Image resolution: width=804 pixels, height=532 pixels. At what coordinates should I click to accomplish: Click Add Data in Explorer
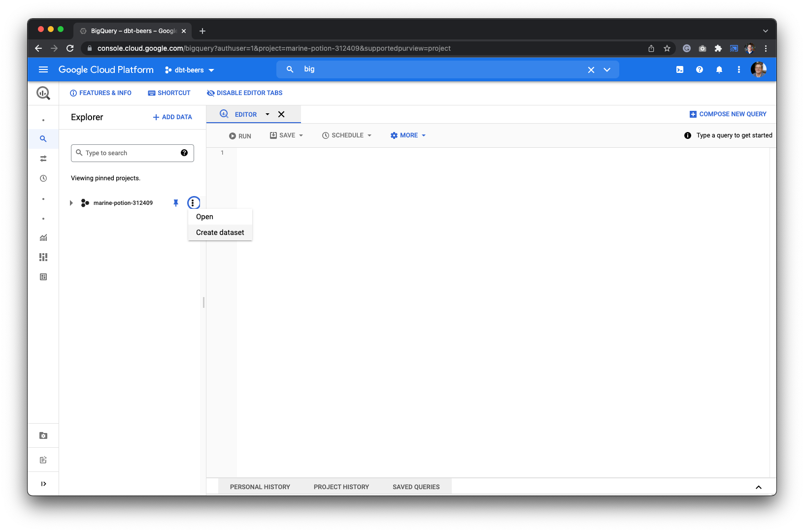click(172, 117)
